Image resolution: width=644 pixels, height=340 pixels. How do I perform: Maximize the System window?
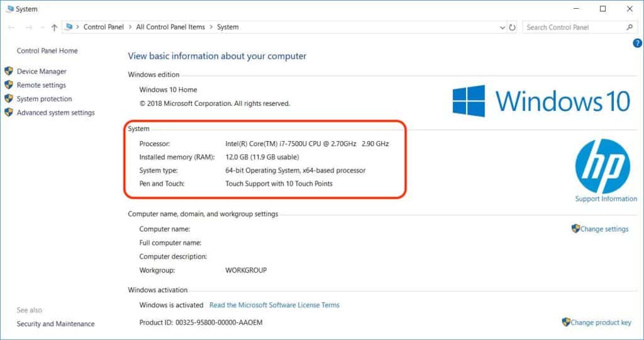tap(602, 9)
